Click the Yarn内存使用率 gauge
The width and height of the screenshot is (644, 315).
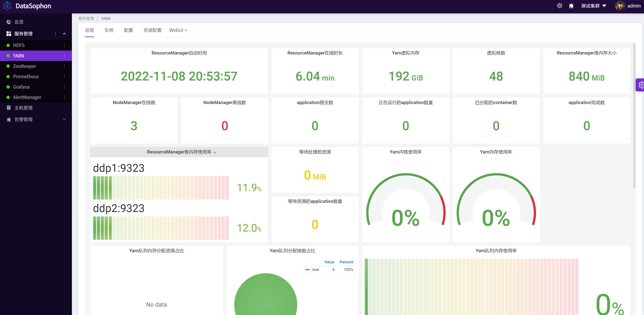[496, 200]
